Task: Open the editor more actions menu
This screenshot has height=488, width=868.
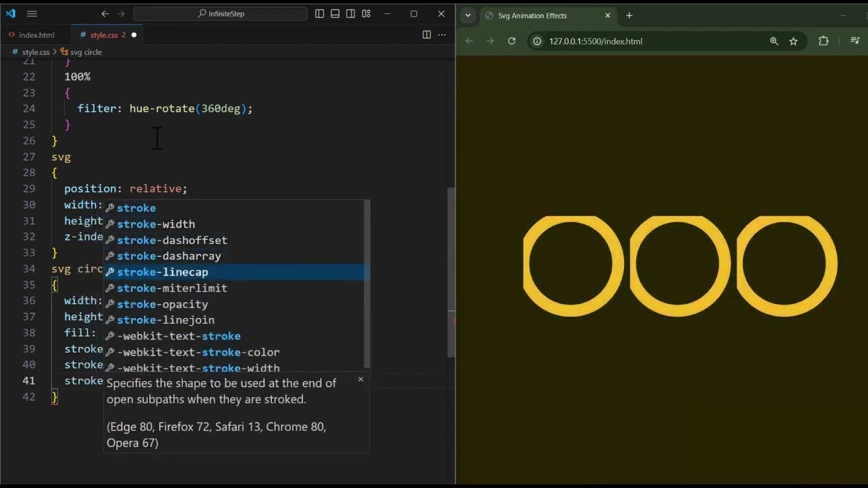Action: click(442, 35)
